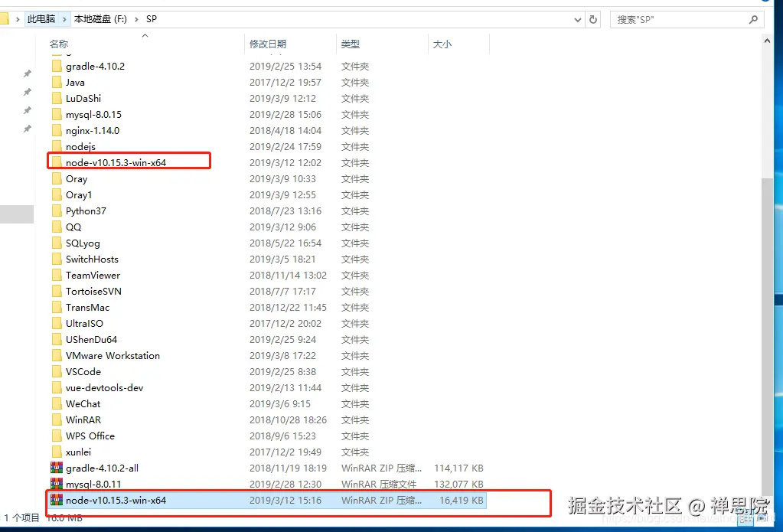Screen dimensions: 783x532
Task: Select the node-v10.15.3-win-x64 folder name
Action: point(116,163)
